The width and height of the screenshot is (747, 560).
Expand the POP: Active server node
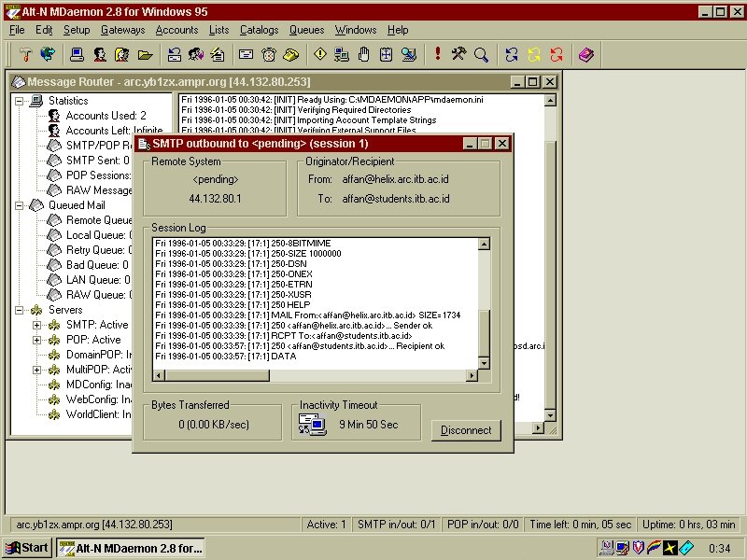pyautogui.click(x=37, y=340)
